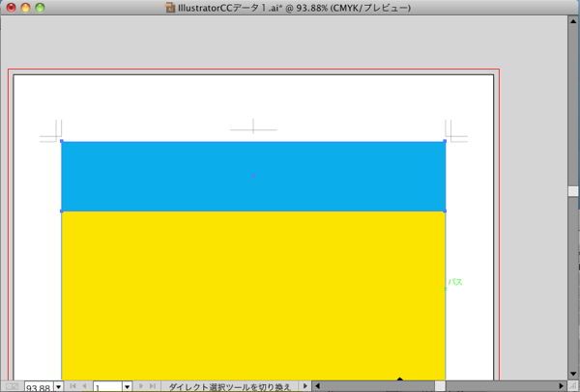Open the zoom level dropdown next to 93.88
The image size is (580, 392).
[x=58, y=386]
